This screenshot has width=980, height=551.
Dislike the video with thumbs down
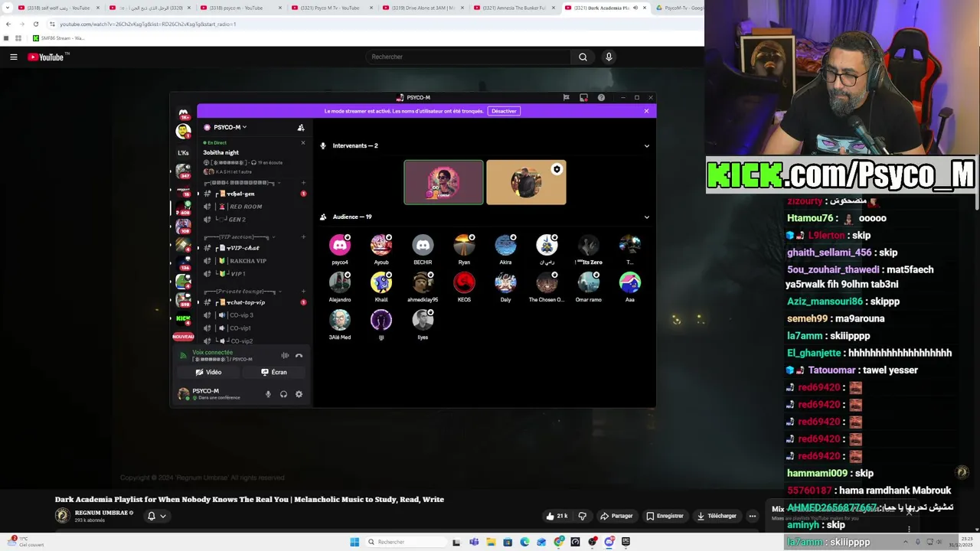[582, 517]
